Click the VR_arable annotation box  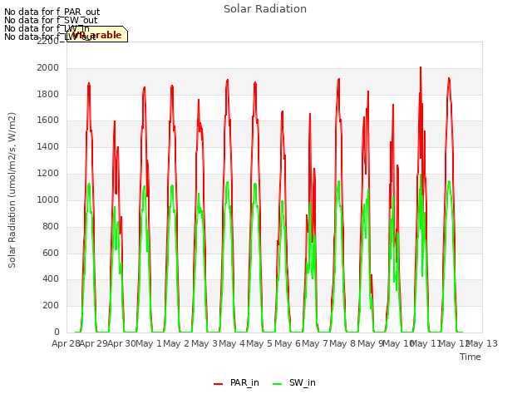pyautogui.click(x=97, y=34)
